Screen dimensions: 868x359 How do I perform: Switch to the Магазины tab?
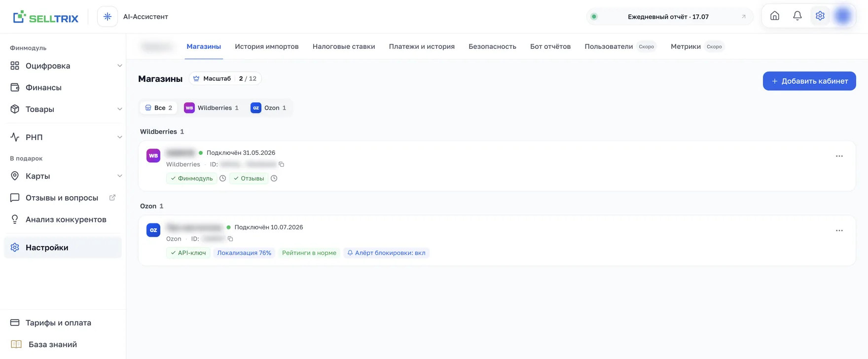(204, 46)
